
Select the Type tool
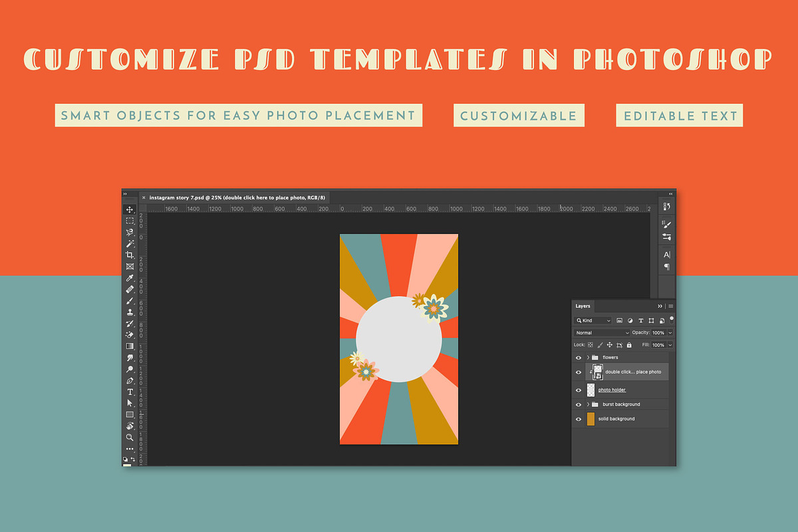130,392
